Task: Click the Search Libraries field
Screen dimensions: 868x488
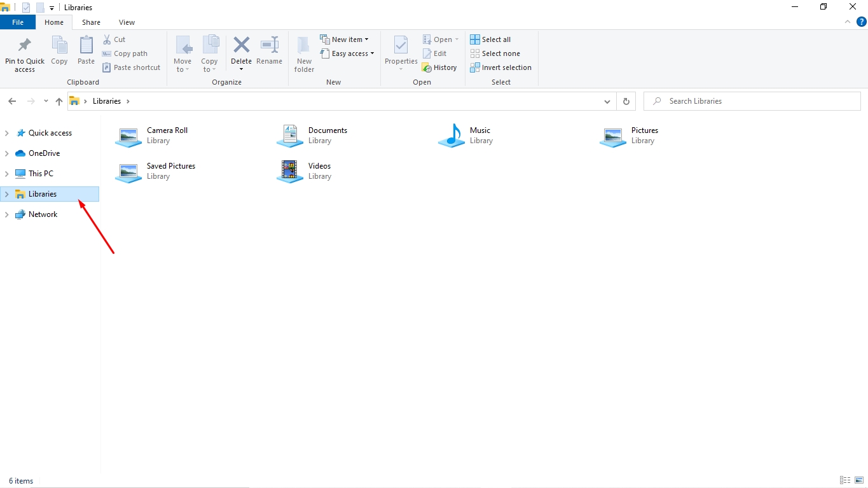Action: [752, 101]
